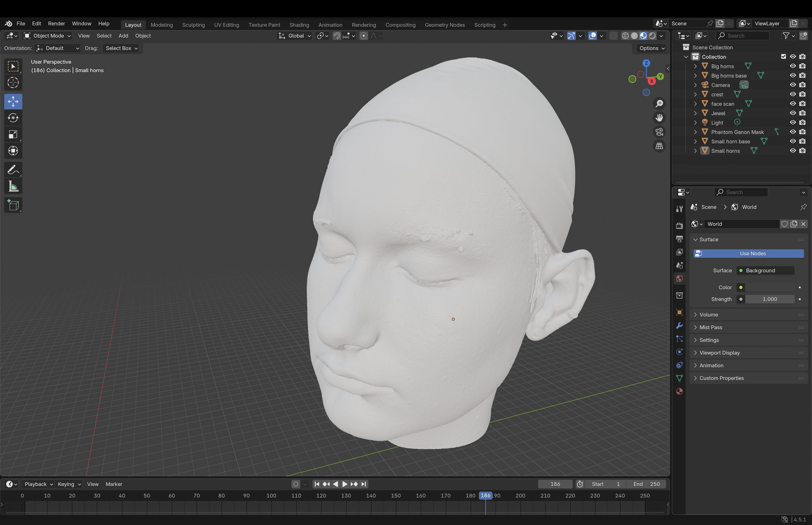Expand the Viewport Display panel
The image size is (812, 525).
(749, 353)
